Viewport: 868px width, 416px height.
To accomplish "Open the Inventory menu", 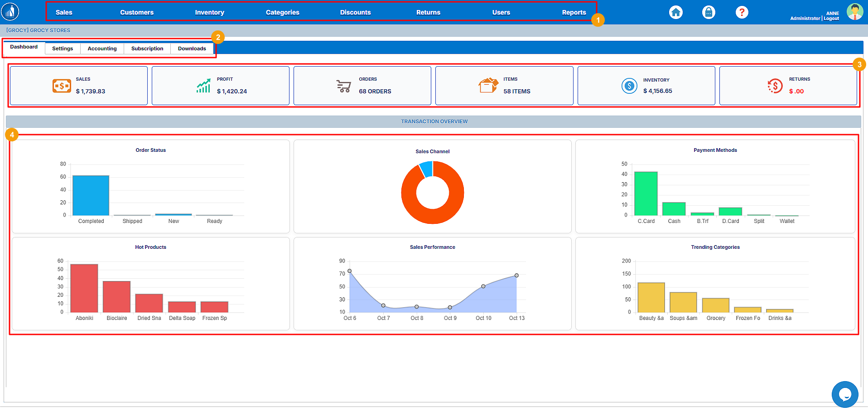I will click(209, 12).
